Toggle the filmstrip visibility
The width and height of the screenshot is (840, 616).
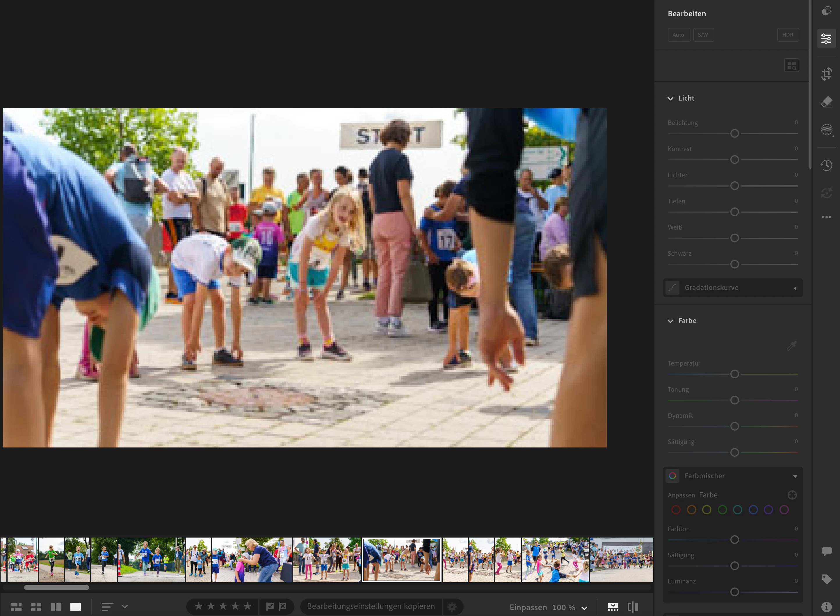click(x=613, y=607)
